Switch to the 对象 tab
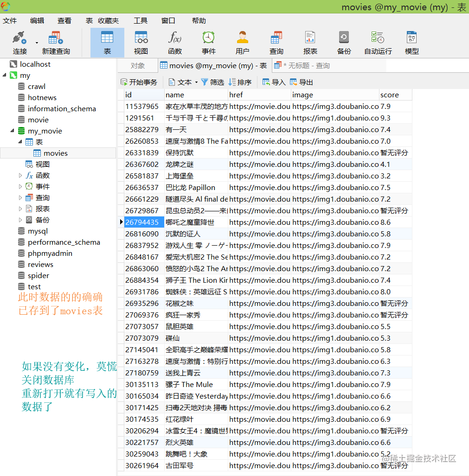This screenshot has width=469, height=476. click(138, 65)
